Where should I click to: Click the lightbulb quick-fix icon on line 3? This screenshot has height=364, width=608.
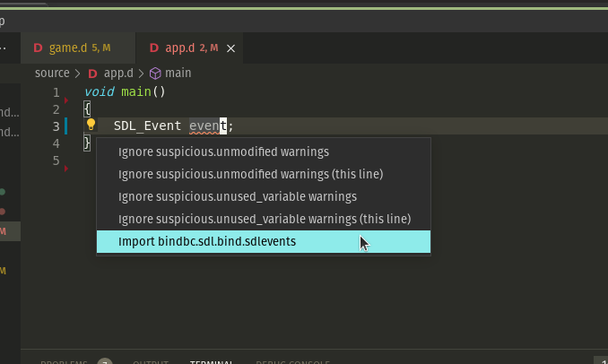(91, 125)
